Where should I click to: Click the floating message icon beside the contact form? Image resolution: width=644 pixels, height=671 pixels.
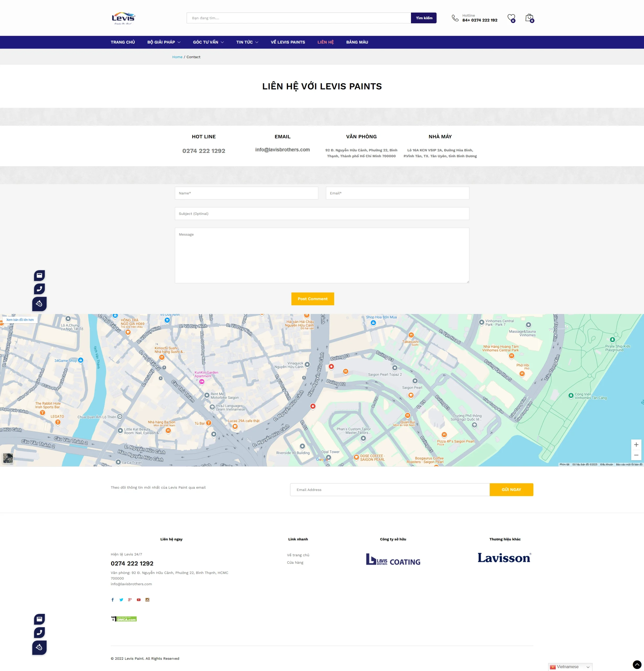pos(39,275)
